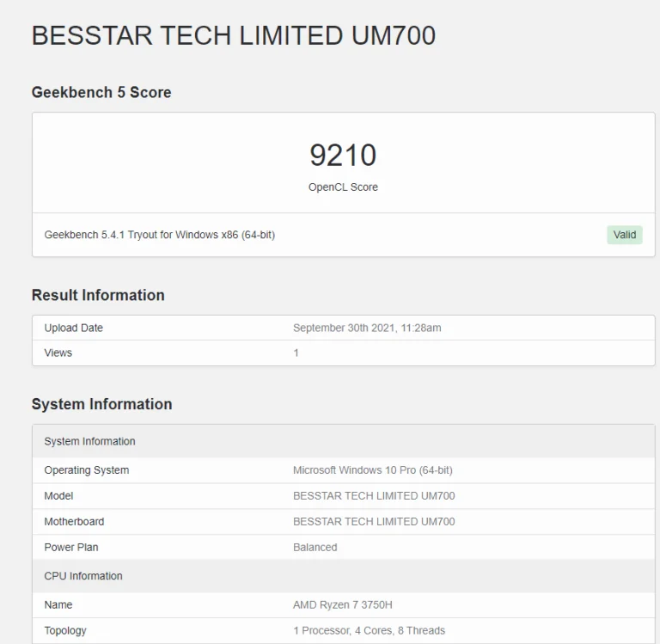Click the green Valid badge
Screen dimensions: 660x644
(625, 235)
